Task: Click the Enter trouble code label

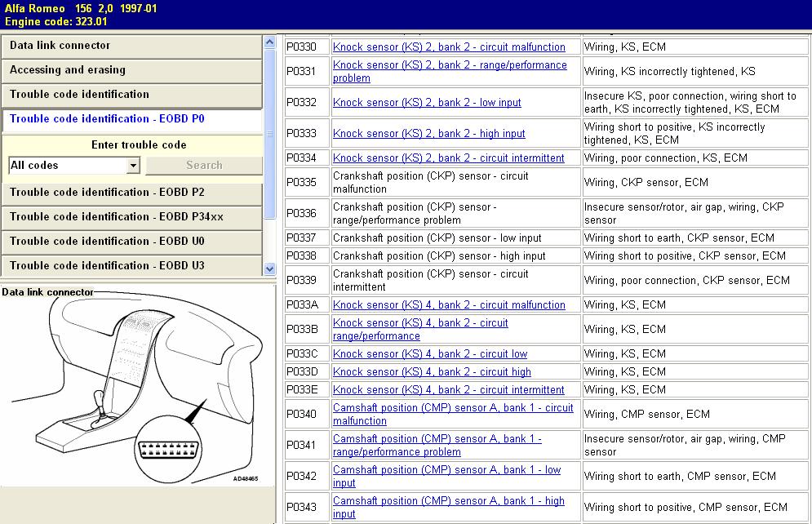Action: (139, 145)
